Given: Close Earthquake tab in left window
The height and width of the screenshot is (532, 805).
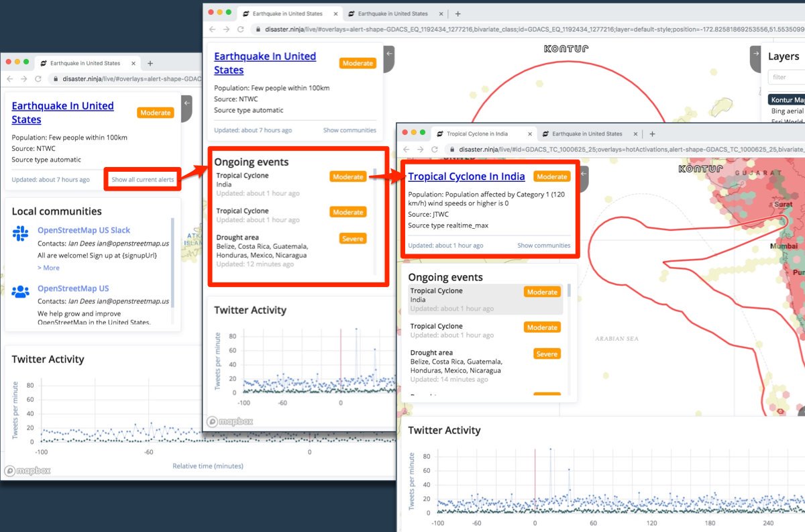Looking at the screenshot, I should (133, 63).
